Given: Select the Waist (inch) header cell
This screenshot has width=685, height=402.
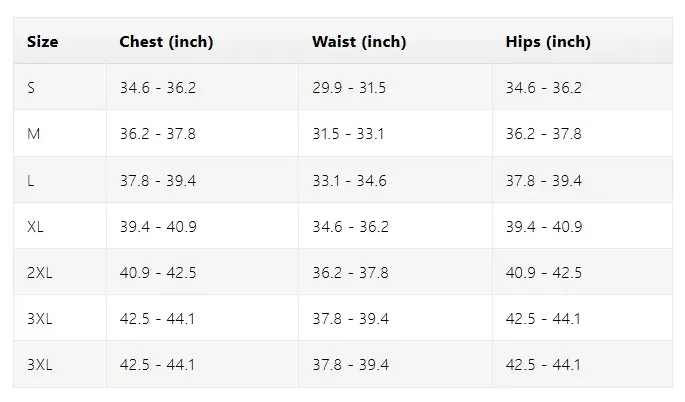Looking at the screenshot, I should pyautogui.click(x=359, y=42).
